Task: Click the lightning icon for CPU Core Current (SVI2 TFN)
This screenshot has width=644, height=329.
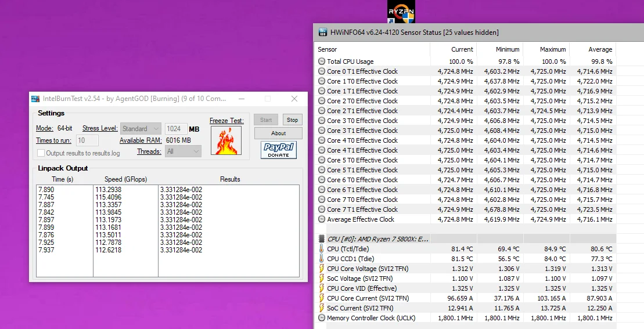Action: (322, 298)
